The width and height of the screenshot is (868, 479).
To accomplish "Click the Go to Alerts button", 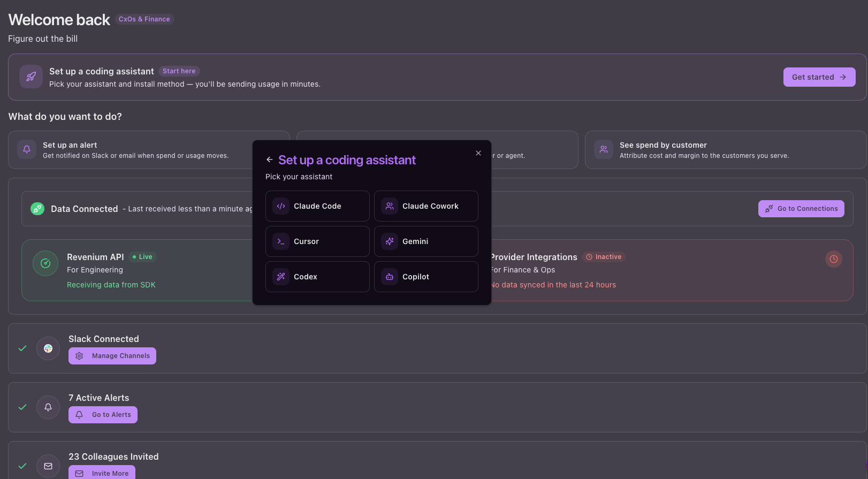I will pos(103,415).
